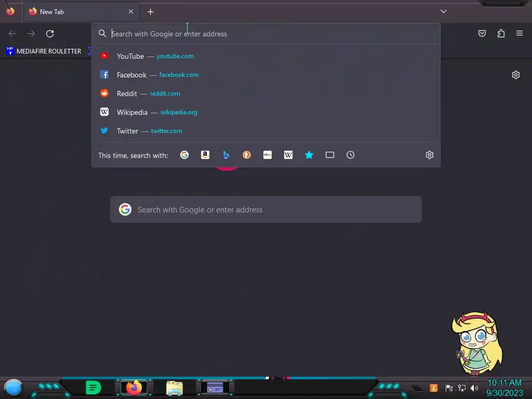Open search settings gear in dropdown
Image resolution: width=532 pixels, height=399 pixels.
430,155
